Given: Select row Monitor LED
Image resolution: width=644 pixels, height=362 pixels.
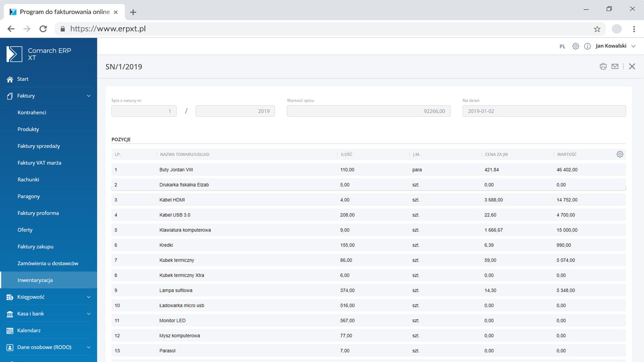Looking at the screenshot, I should [368, 320].
